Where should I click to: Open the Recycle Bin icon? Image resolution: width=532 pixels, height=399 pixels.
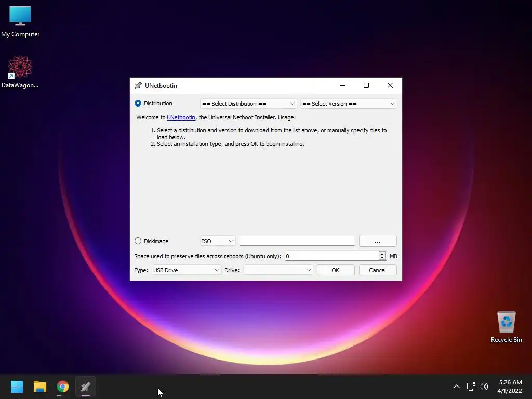pyautogui.click(x=506, y=326)
